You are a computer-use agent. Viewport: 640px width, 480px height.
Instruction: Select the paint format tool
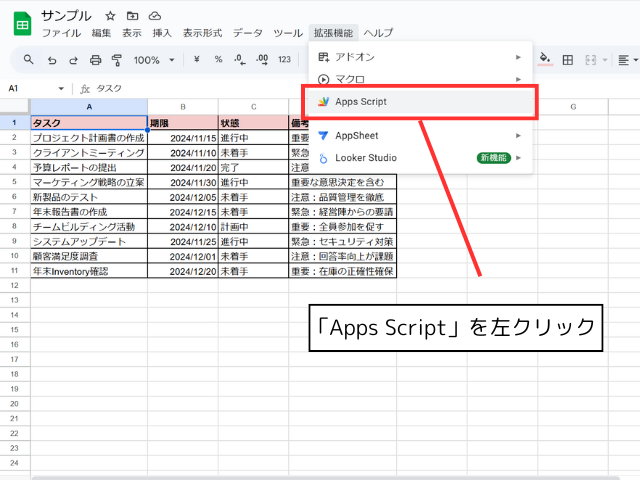point(117,60)
